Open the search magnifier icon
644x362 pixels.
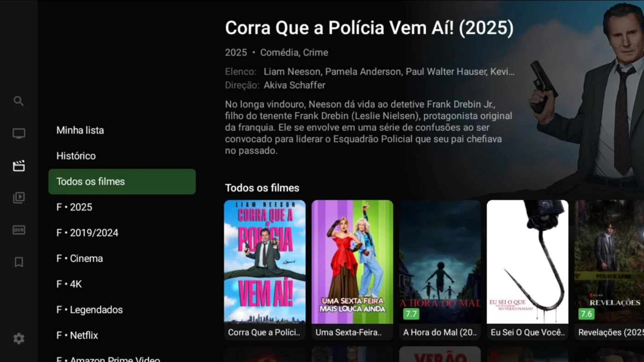click(18, 101)
